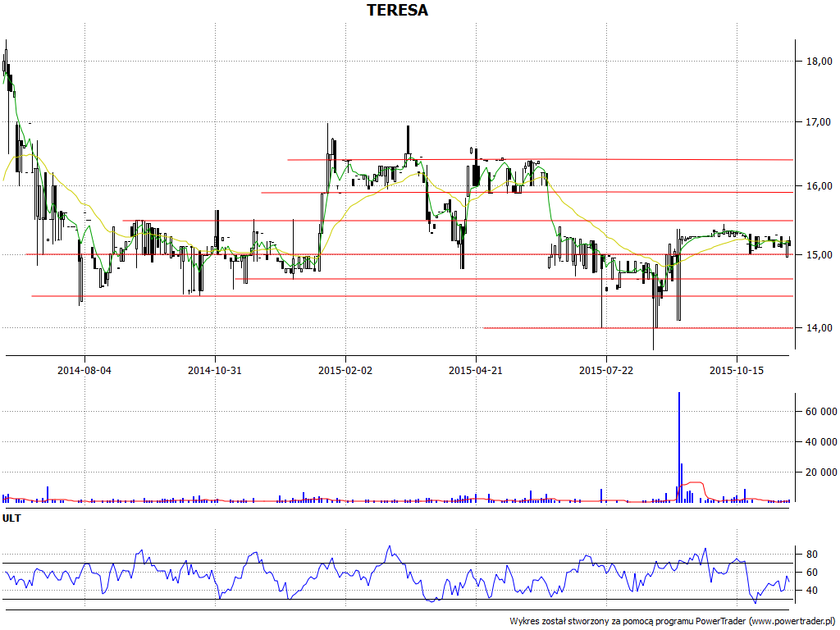Click the PowerTrader credit footer text

pos(673,622)
